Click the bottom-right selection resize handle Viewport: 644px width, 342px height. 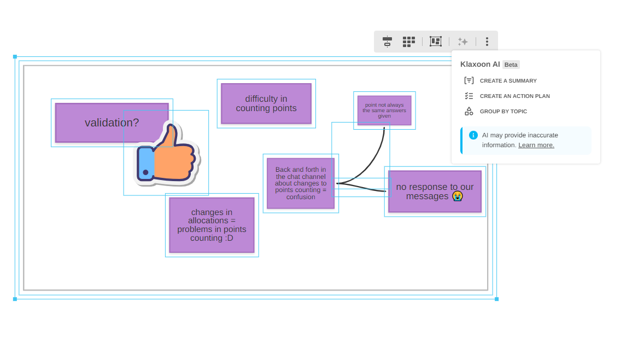point(496,299)
